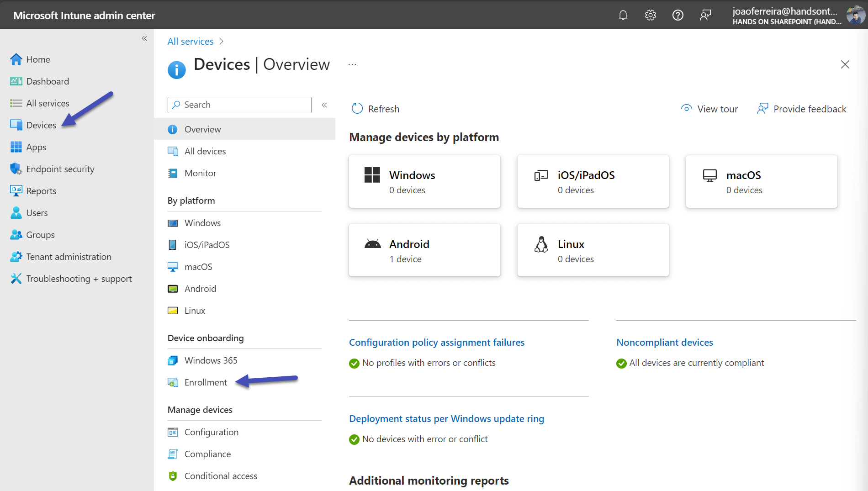Viewport: 868px width, 491px height.
Task: Open the View tour link
Action: [x=709, y=109]
